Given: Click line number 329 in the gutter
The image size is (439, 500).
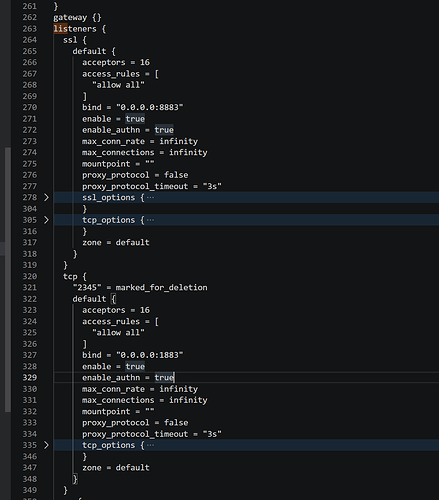Looking at the screenshot, I should click(30, 377).
